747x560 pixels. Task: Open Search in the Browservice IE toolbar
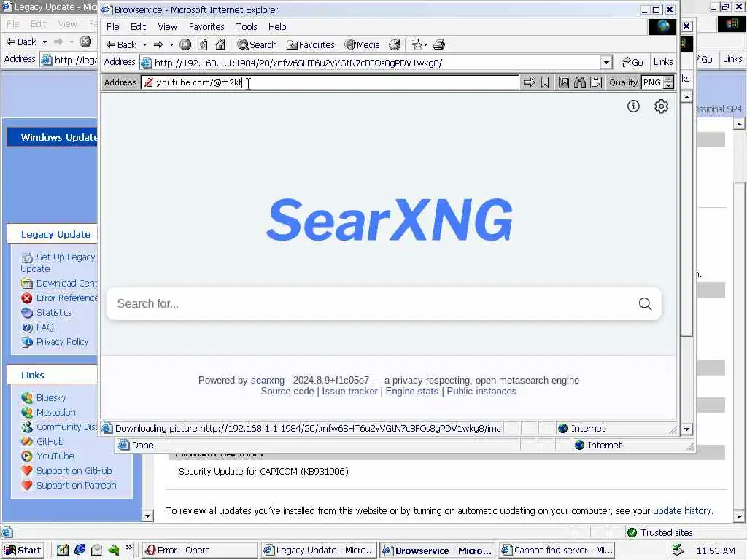258,44
